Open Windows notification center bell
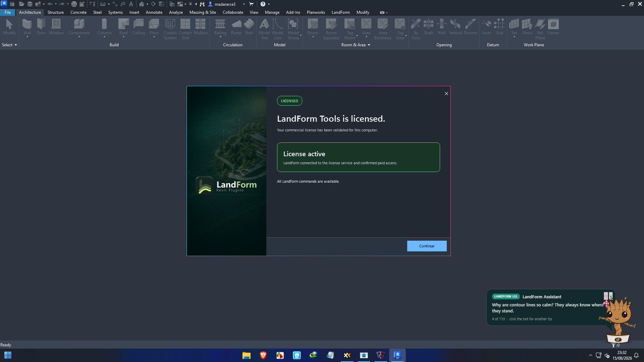This screenshot has width=644, height=362. 636,355
